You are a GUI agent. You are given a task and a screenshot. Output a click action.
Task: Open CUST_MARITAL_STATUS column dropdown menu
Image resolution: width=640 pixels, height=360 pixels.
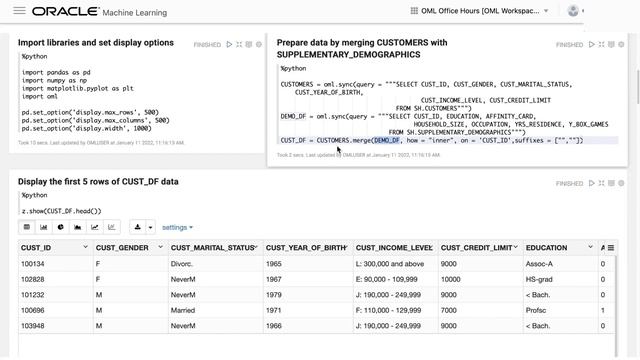(x=256, y=247)
